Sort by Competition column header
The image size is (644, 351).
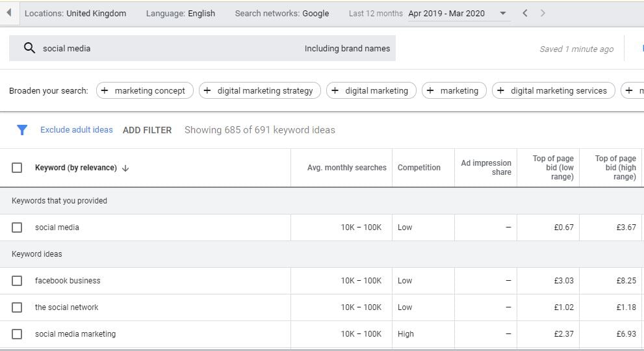(x=419, y=168)
